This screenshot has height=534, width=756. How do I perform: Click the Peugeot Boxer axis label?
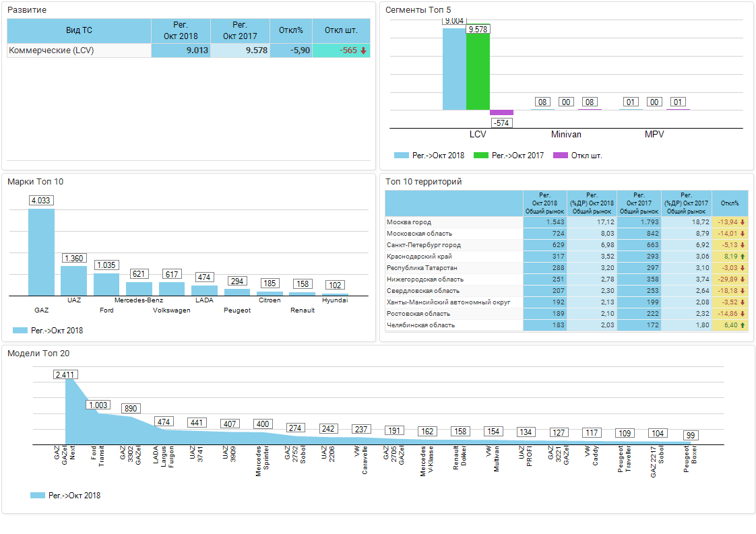691,459
